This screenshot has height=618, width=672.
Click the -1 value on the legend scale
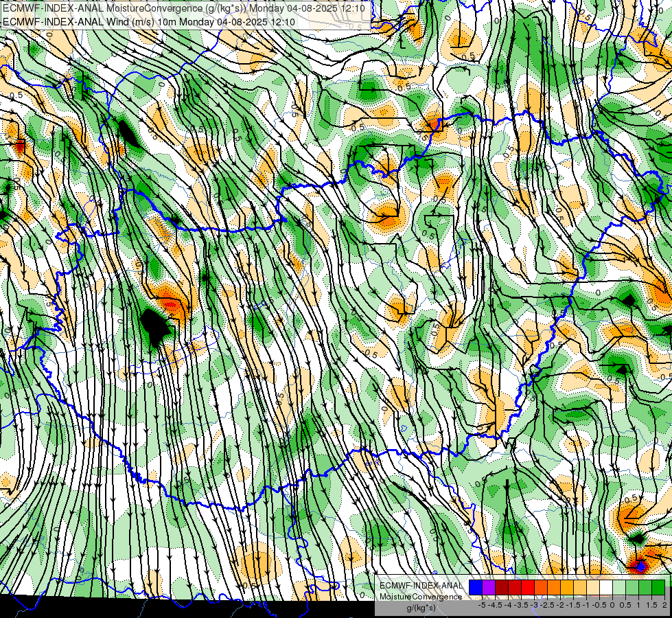(586, 605)
